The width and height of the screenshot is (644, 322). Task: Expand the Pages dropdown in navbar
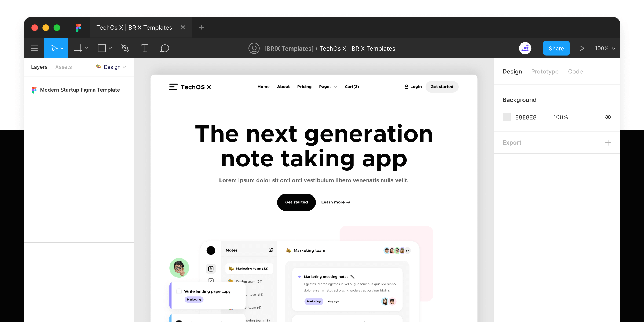328,86
